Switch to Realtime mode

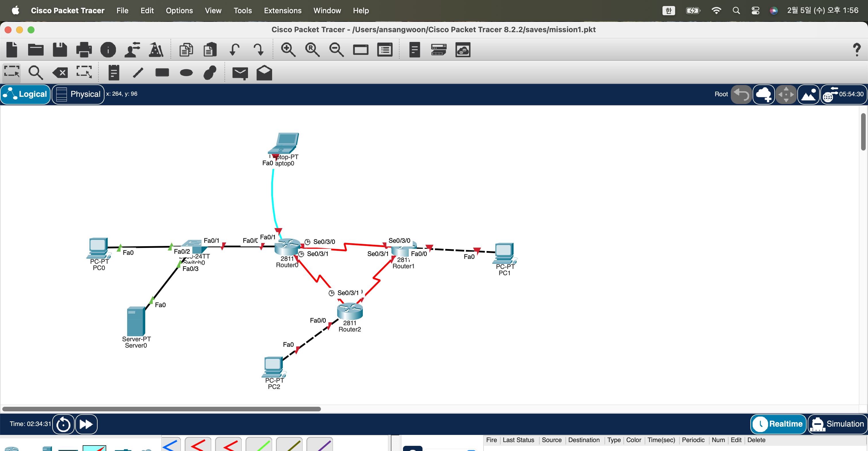pyautogui.click(x=778, y=424)
